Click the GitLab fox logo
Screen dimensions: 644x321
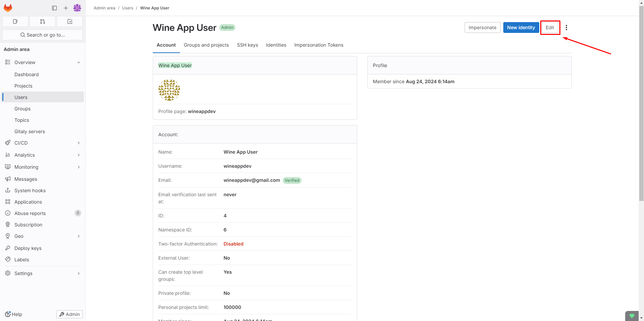pos(8,8)
